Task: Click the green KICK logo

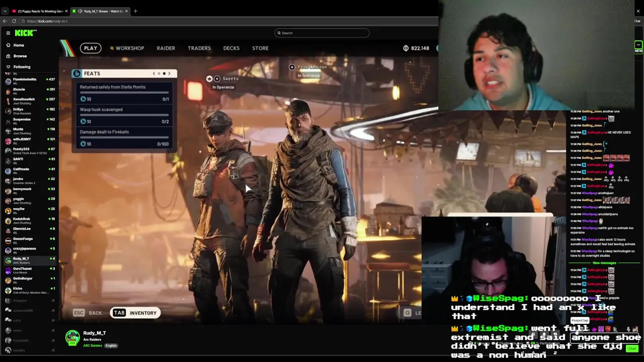Action: point(25,33)
